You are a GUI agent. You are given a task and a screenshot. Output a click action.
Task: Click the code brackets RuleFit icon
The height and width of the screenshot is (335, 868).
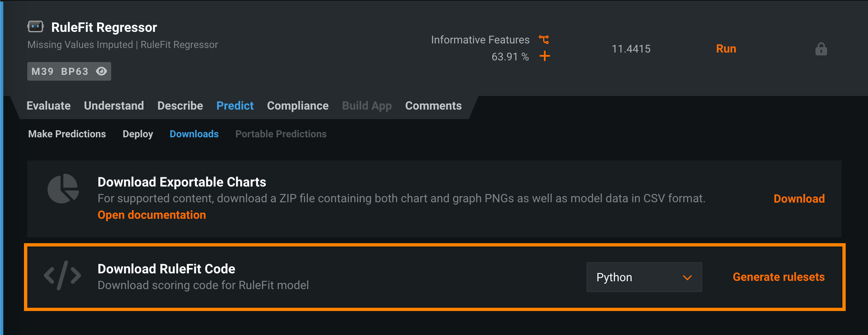(62, 275)
